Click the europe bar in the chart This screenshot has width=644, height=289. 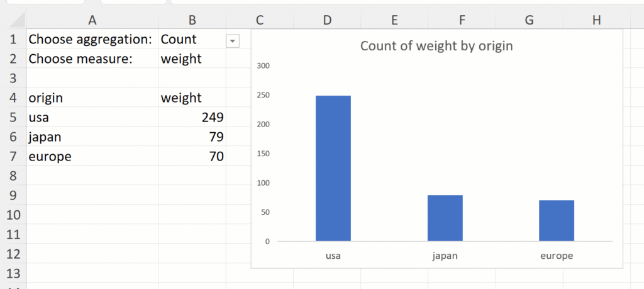pos(557,220)
